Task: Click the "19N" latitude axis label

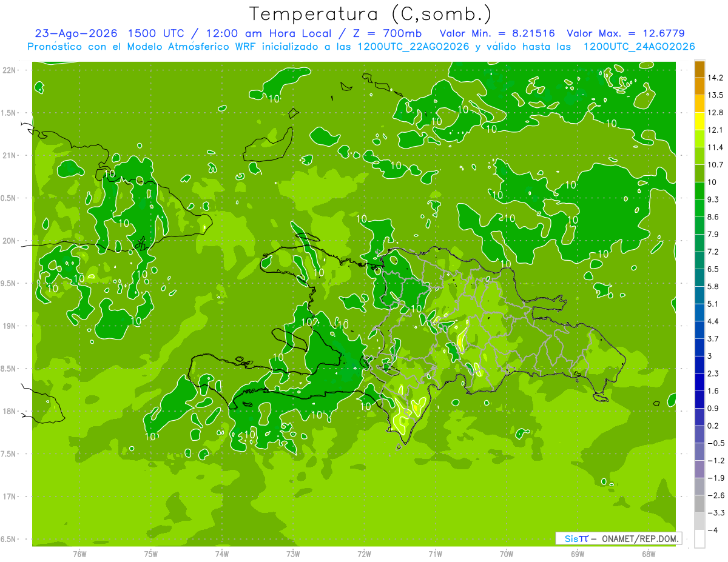Action: 10,326
